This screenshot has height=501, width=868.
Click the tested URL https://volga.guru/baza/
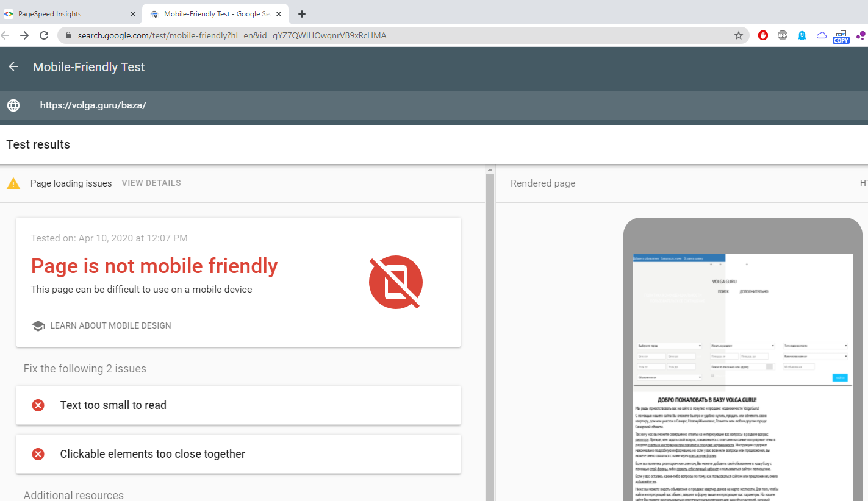pyautogui.click(x=93, y=105)
